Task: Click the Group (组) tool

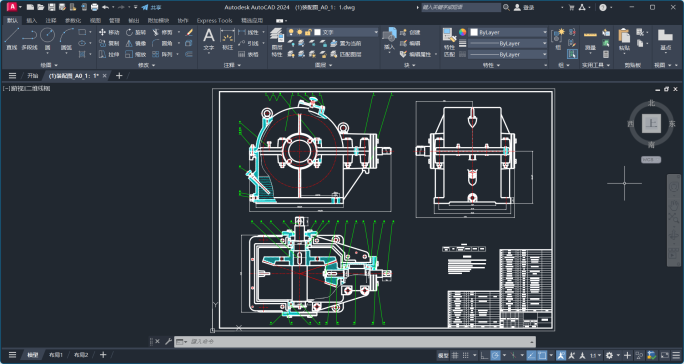Action: pos(558,39)
